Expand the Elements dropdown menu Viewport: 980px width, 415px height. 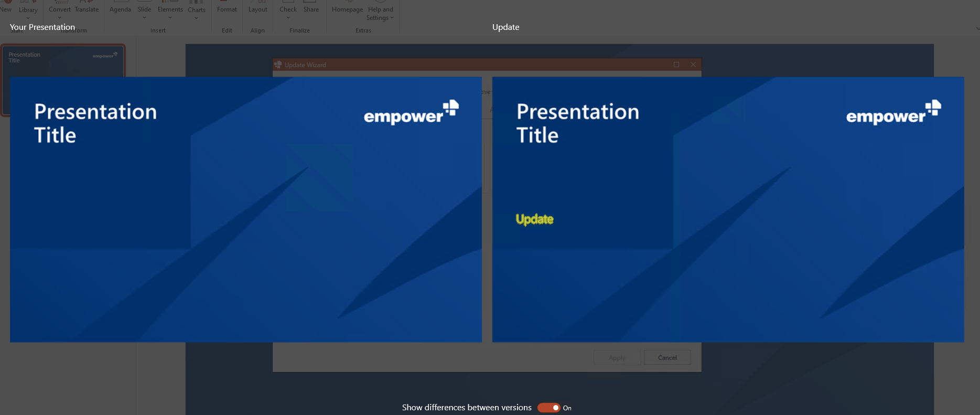pyautogui.click(x=170, y=11)
